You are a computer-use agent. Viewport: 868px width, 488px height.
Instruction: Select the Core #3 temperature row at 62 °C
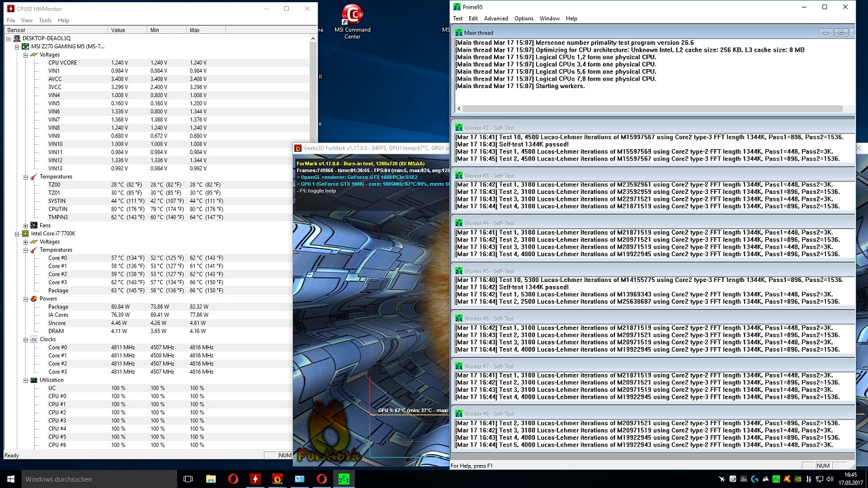click(157, 282)
